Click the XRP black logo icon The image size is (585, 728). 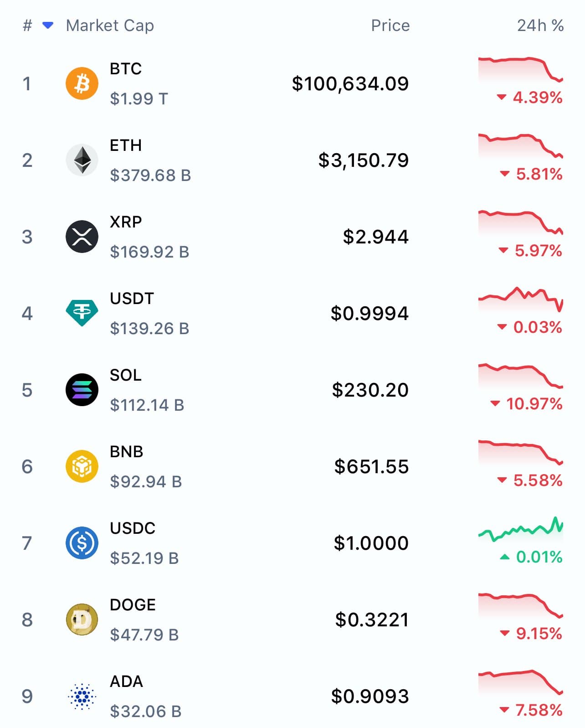click(x=82, y=237)
